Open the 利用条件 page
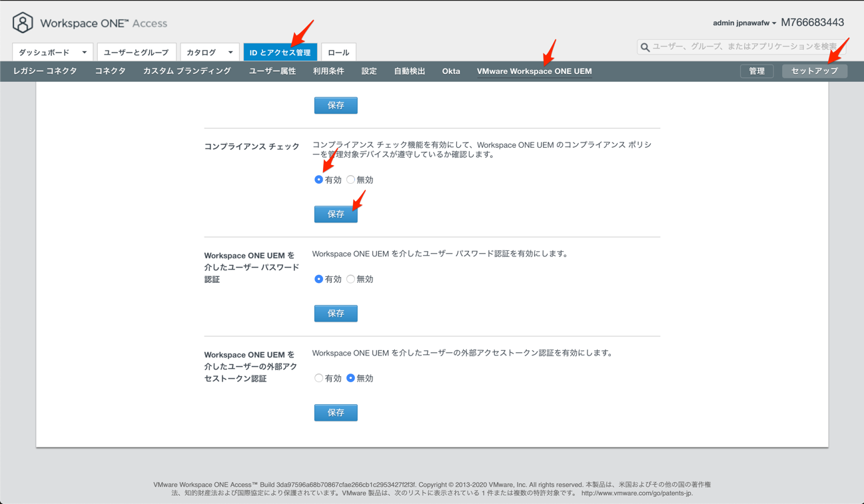 pos(328,71)
